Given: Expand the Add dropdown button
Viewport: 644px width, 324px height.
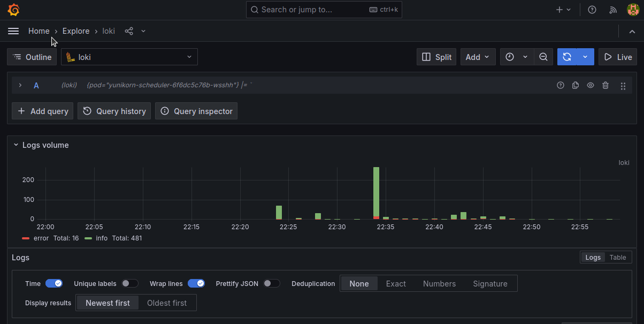Looking at the screenshot, I should click(478, 57).
